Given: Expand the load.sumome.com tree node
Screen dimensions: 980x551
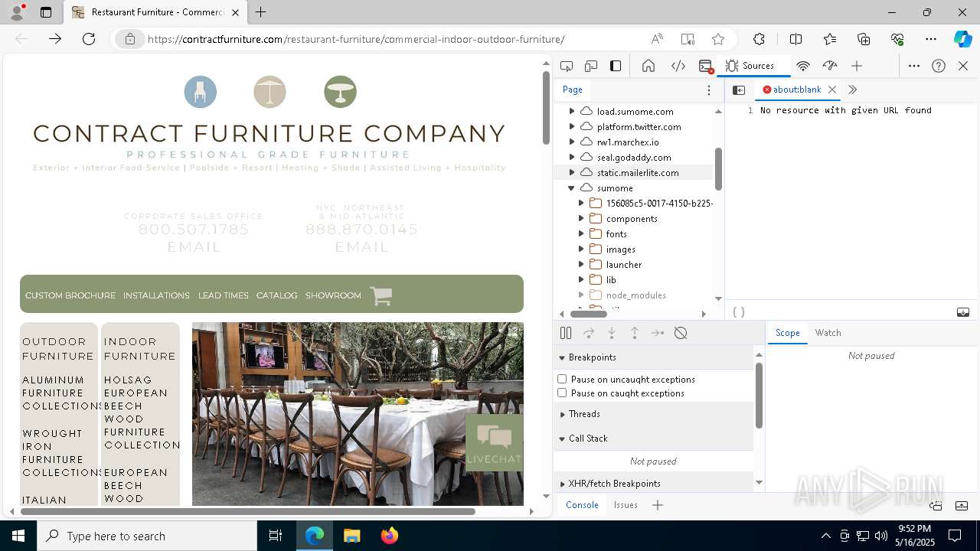Looking at the screenshot, I should (571, 112).
